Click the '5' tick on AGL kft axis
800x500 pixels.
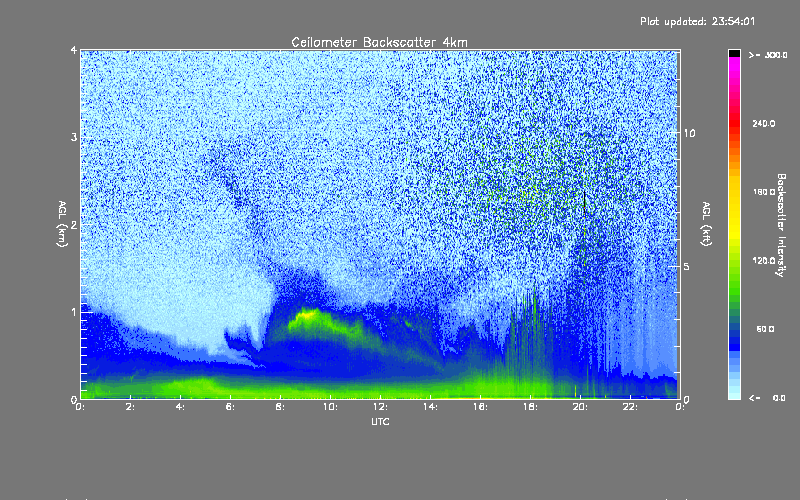(687, 267)
